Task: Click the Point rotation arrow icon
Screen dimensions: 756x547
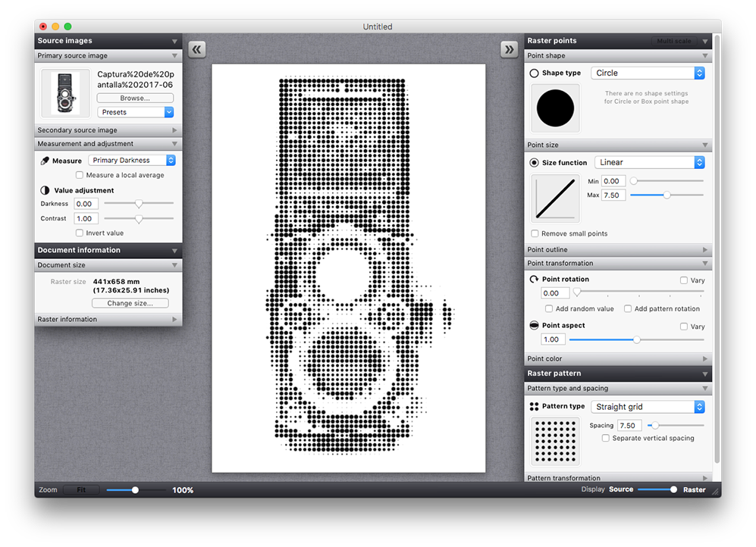Action: (x=535, y=280)
